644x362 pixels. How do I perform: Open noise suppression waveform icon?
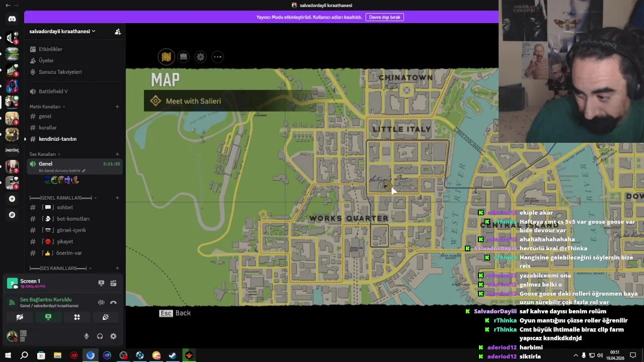pos(101,302)
